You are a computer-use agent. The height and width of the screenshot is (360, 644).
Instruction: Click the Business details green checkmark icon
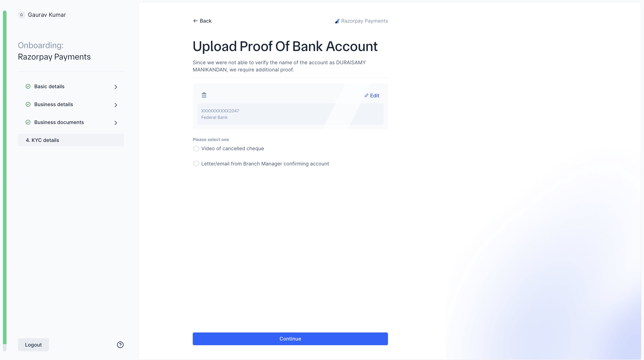pyautogui.click(x=28, y=104)
